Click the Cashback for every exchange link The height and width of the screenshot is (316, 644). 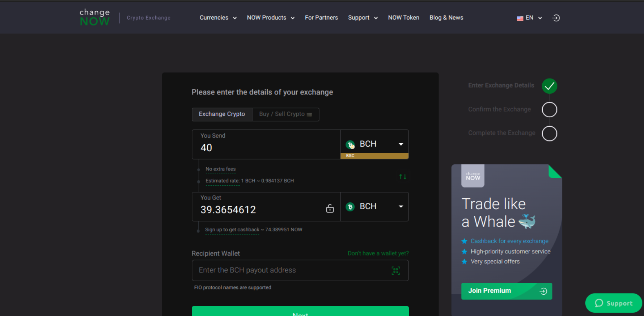tap(509, 241)
